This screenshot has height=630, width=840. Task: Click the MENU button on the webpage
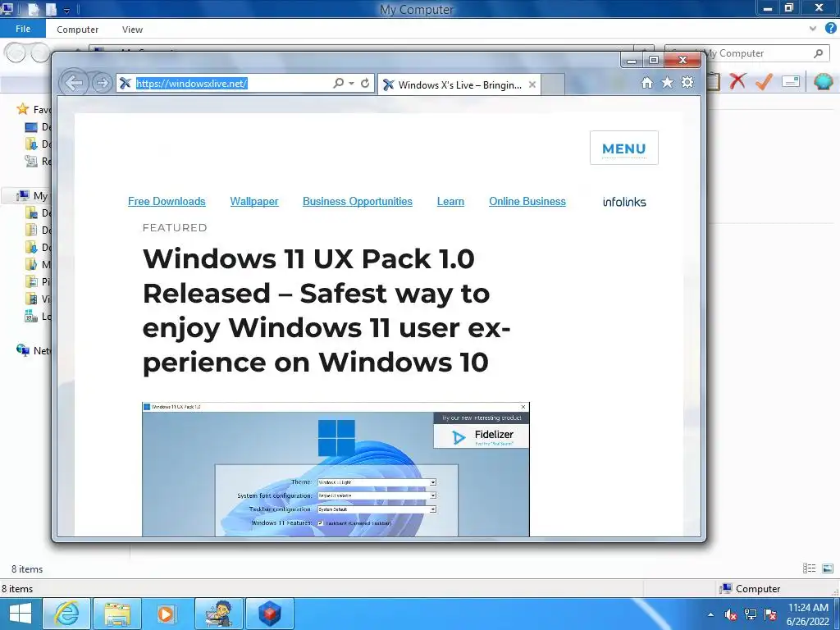pyautogui.click(x=623, y=148)
